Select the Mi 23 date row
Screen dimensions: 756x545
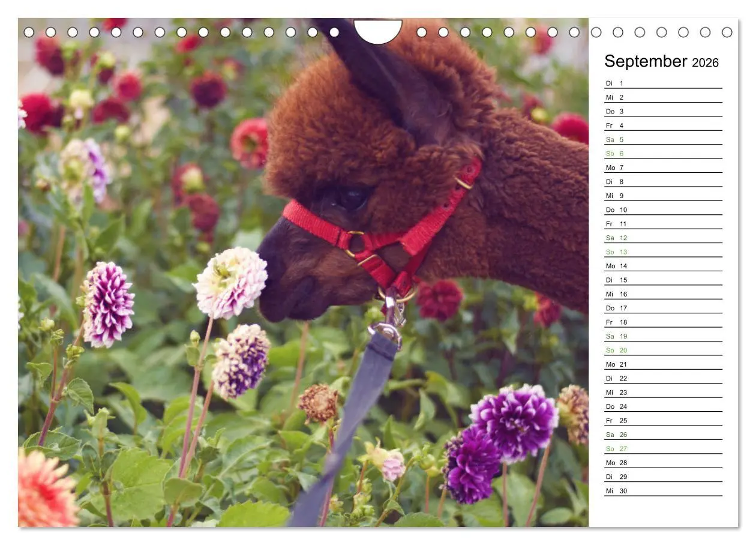(663, 391)
